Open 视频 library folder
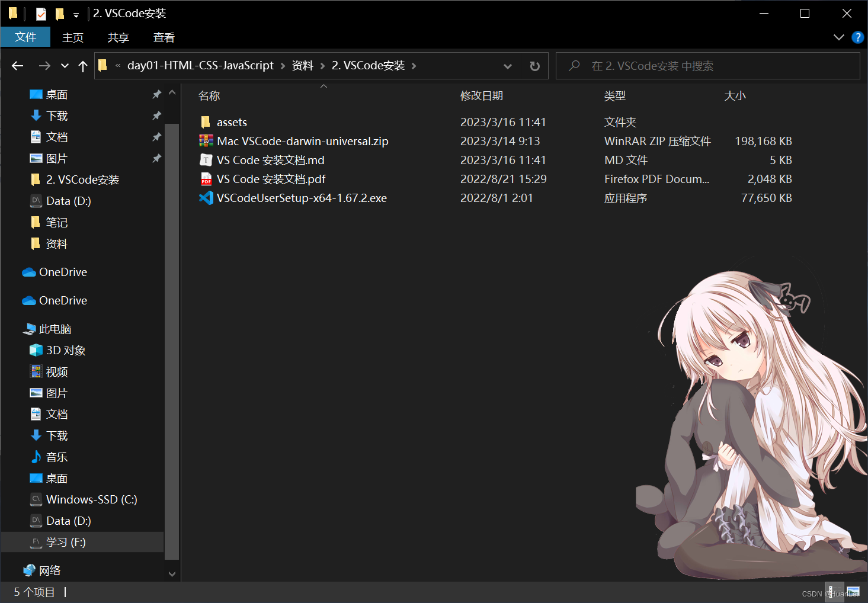The height and width of the screenshot is (603, 868). click(x=57, y=371)
